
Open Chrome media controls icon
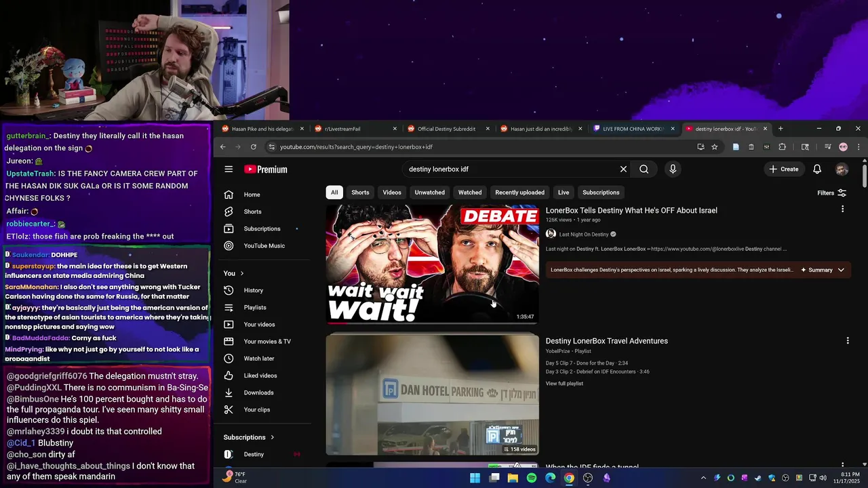pos(828,147)
